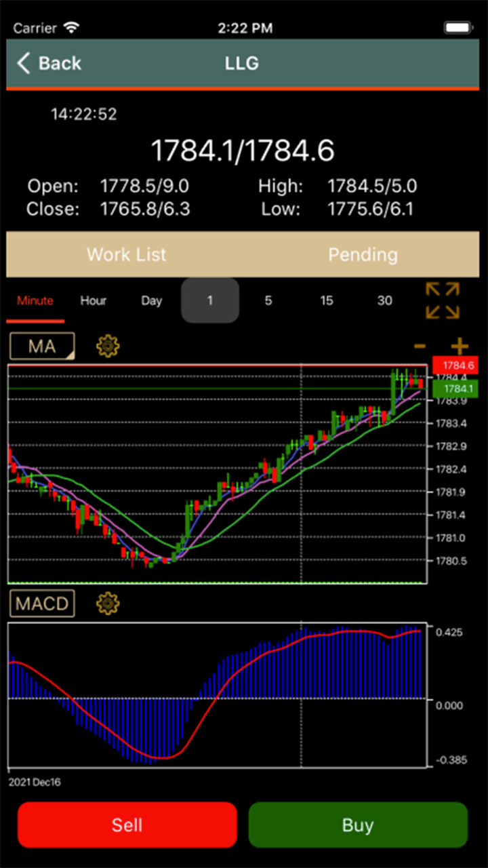The width and height of the screenshot is (488, 868).
Task: Tap the battery icon in status bar
Action: click(x=457, y=28)
